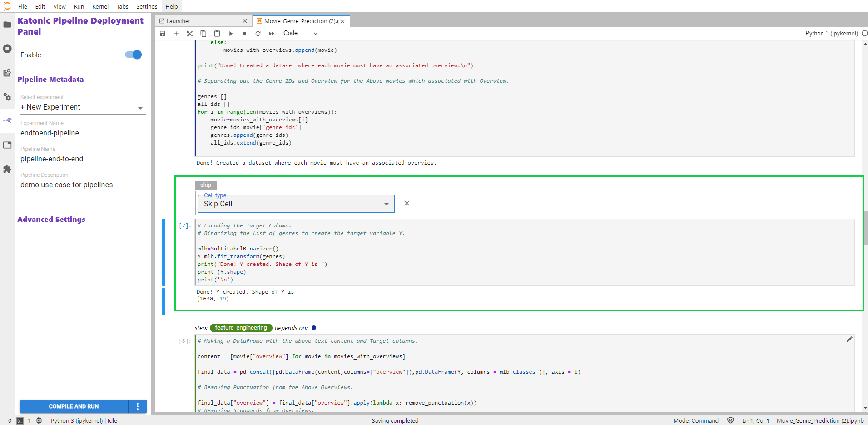Open the Cell type Skip Cell dropdown
This screenshot has width=868, height=425.
[296, 204]
